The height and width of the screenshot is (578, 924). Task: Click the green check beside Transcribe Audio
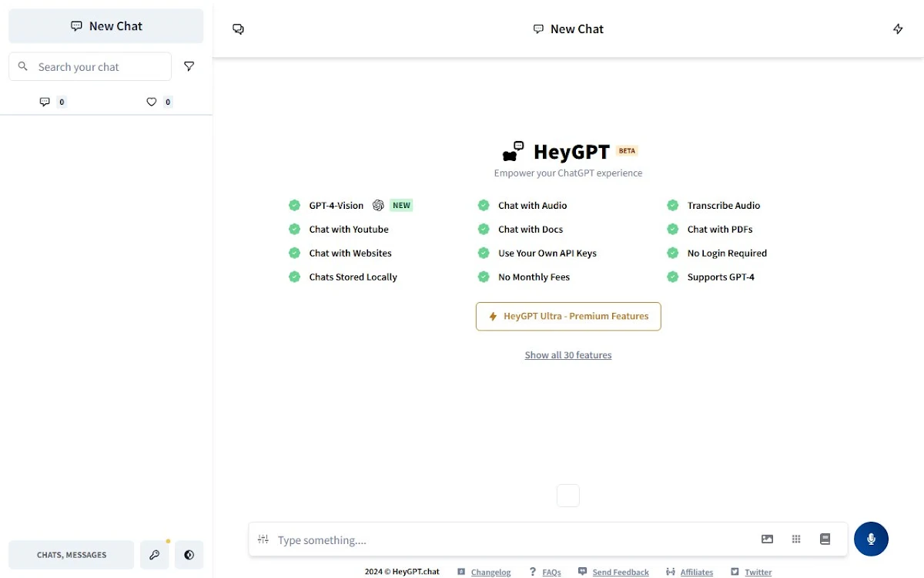point(673,206)
